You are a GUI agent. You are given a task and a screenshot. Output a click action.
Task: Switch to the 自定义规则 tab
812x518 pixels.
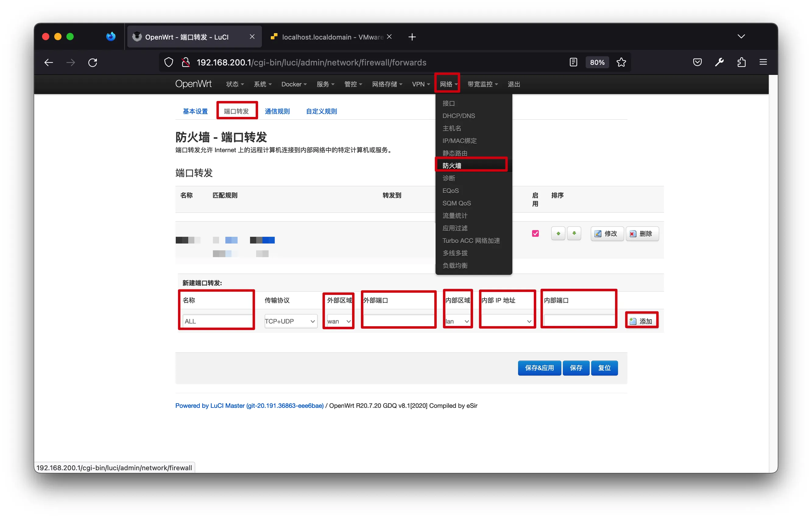point(321,111)
